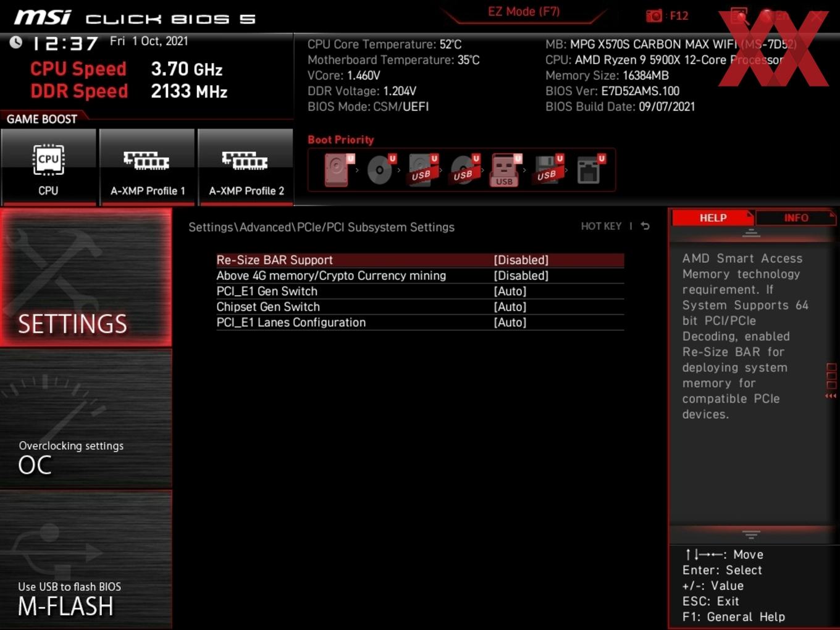This screenshot has height=630, width=840.
Task: Select the network boot device icon
Action: click(590, 169)
